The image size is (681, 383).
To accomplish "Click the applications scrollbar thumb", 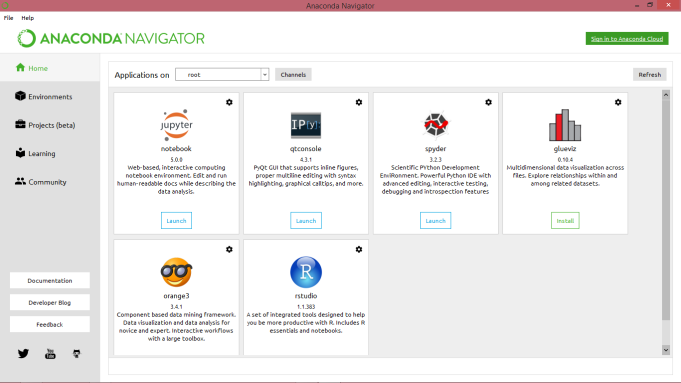I will pos(666,210).
